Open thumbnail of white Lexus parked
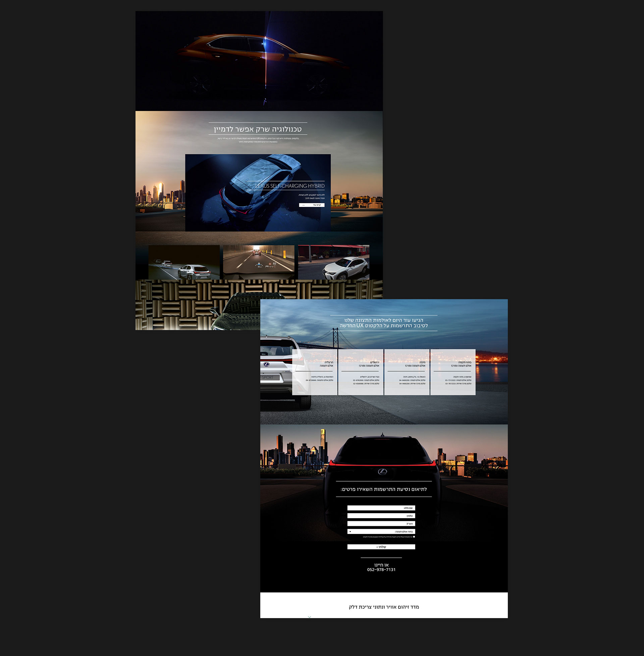 coord(333,262)
